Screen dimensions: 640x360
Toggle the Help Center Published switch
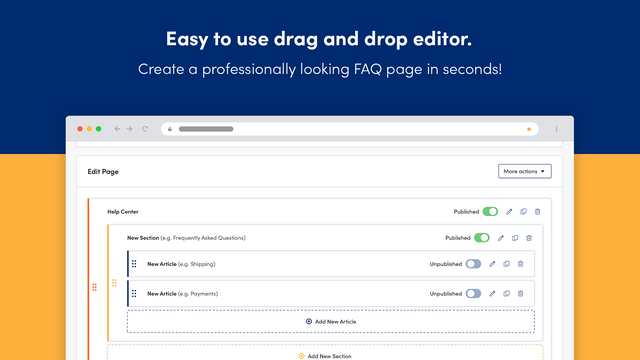tap(490, 211)
